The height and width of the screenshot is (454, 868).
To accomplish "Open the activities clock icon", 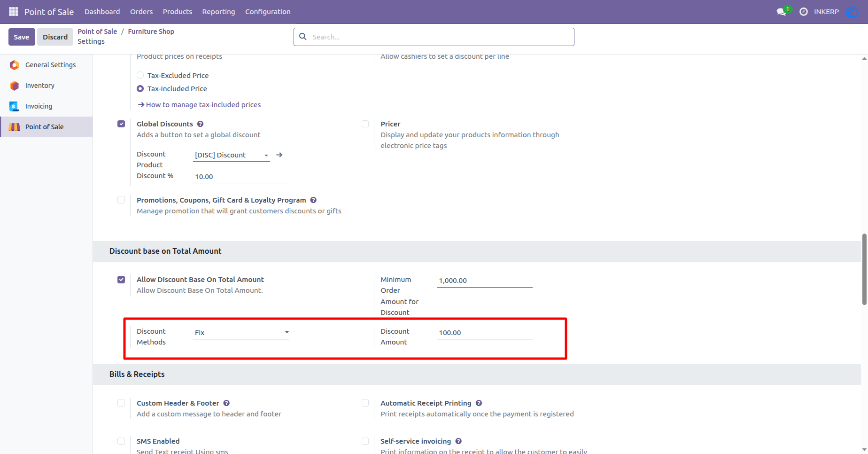I will [x=804, y=12].
